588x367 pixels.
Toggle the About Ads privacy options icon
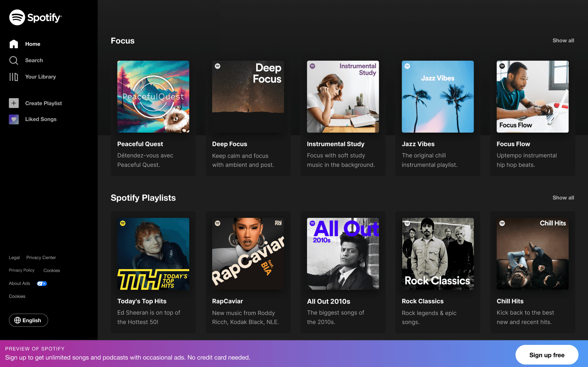[x=42, y=284]
